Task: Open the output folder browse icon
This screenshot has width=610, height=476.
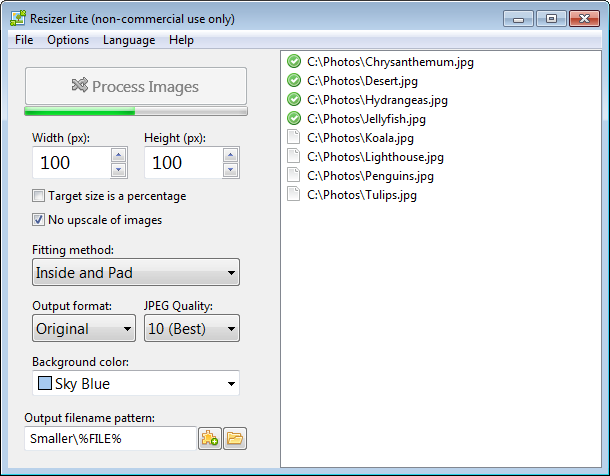Action: [x=235, y=438]
